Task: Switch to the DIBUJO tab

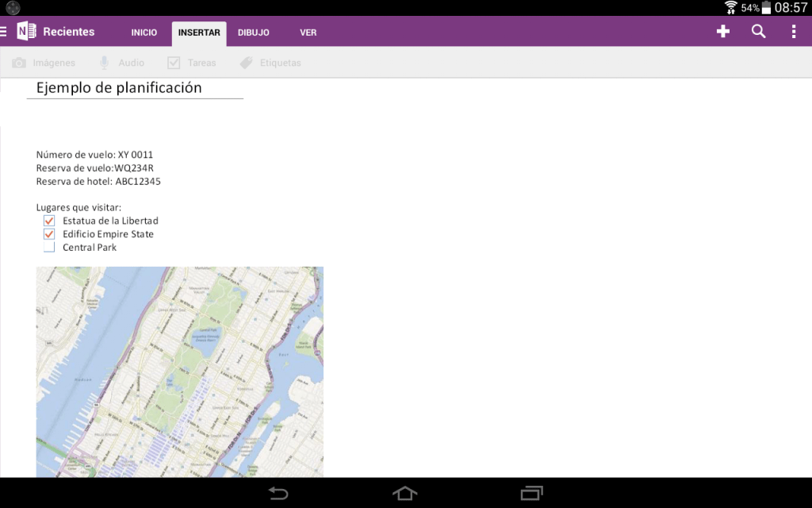Action: pos(254,33)
